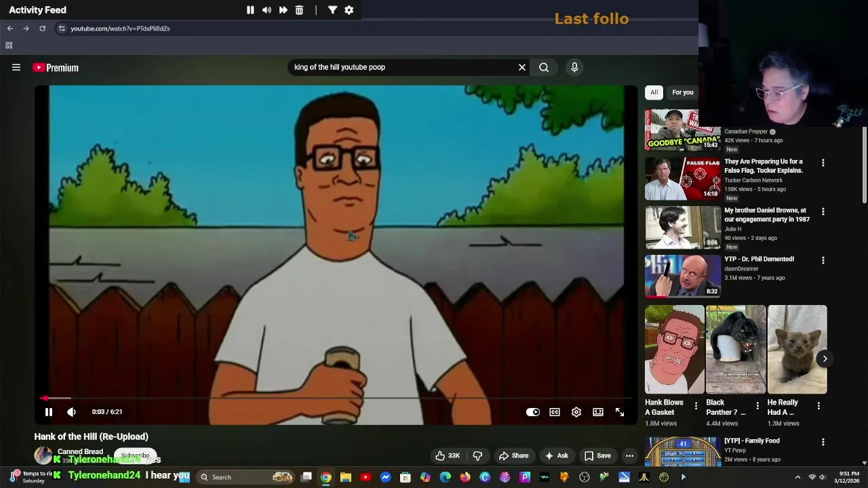Toggle autoplay switch in player
Screen dimensions: 868x488
click(533, 412)
